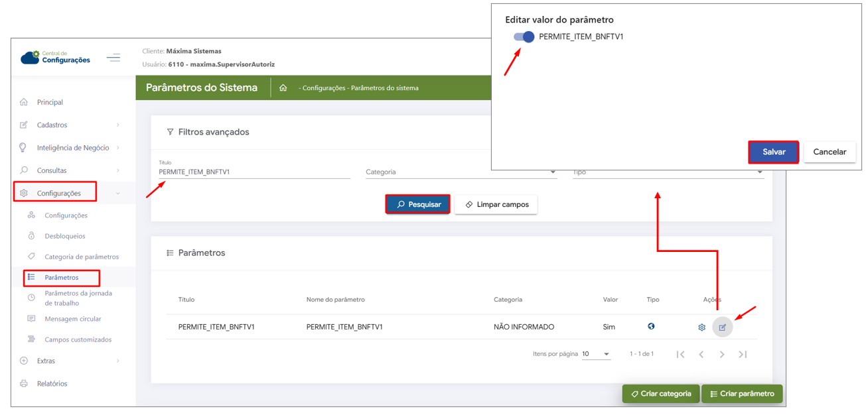This screenshot has height=415, width=868.
Task: Click the Parâmetros list icon in submenu
Action: 31,277
